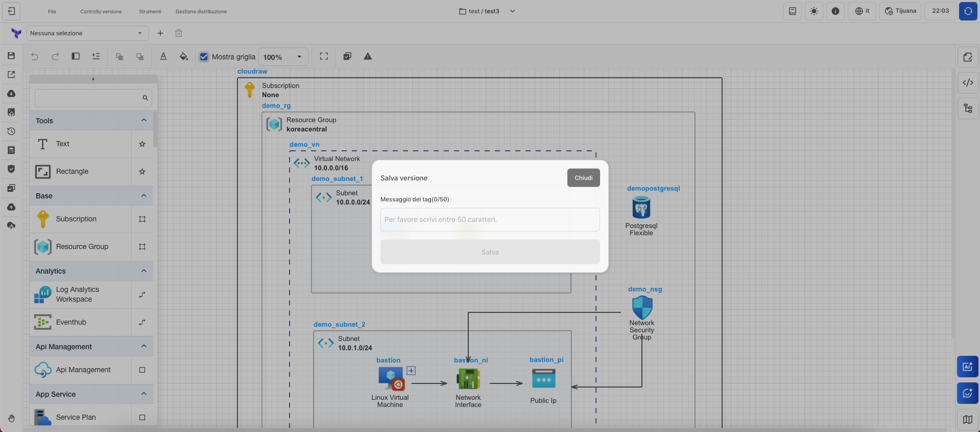Click the fit-to-screen fullscreen icon
The height and width of the screenshot is (432, 980).
tap(324, 57)
